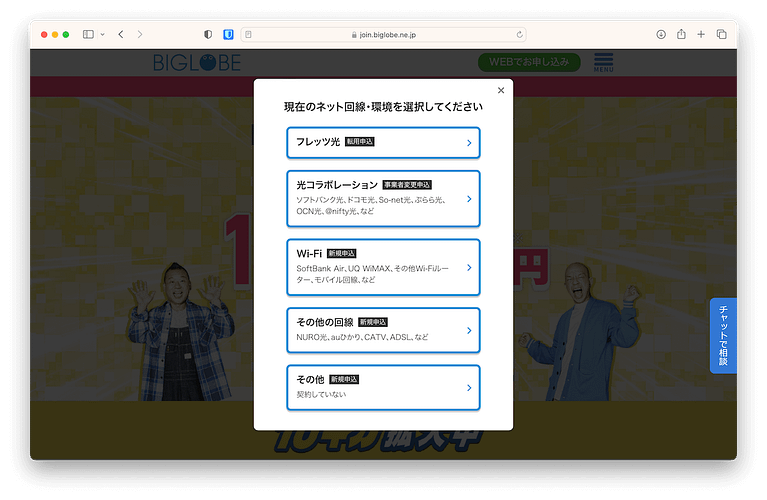Click the WEBでお申し込み button
Viewport: 767px width, 500px height.
point(528,62)
